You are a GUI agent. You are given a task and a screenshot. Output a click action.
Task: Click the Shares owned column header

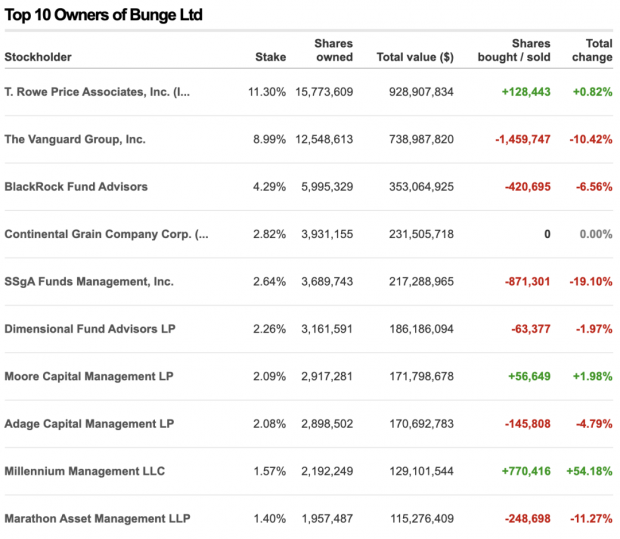coord(334,50)
